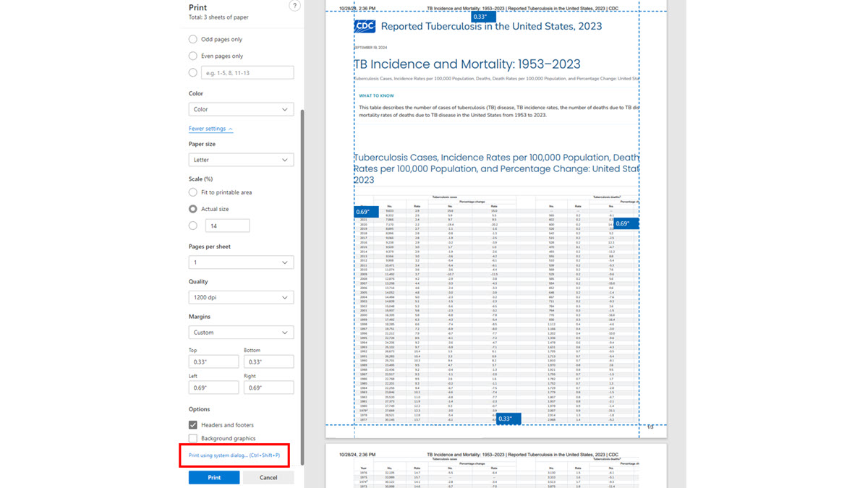Click the Right margin field
Image resolution: width=868 pixels, height=488 pixels.
268,388
